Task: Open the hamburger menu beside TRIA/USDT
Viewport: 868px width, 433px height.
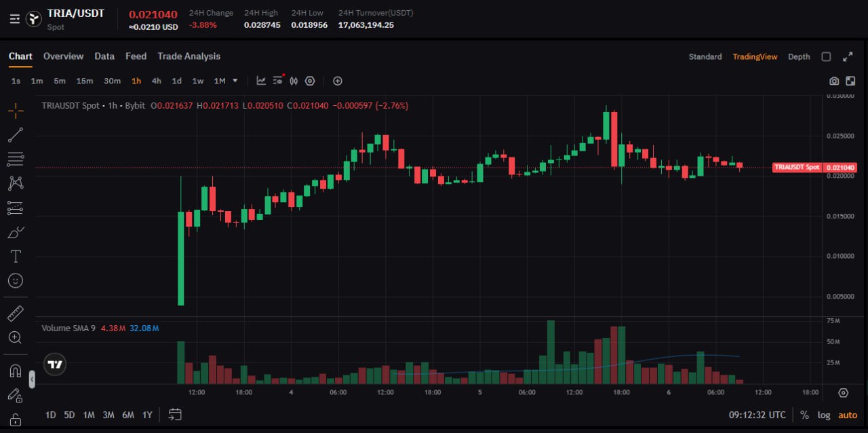Action: pos(15,19)
